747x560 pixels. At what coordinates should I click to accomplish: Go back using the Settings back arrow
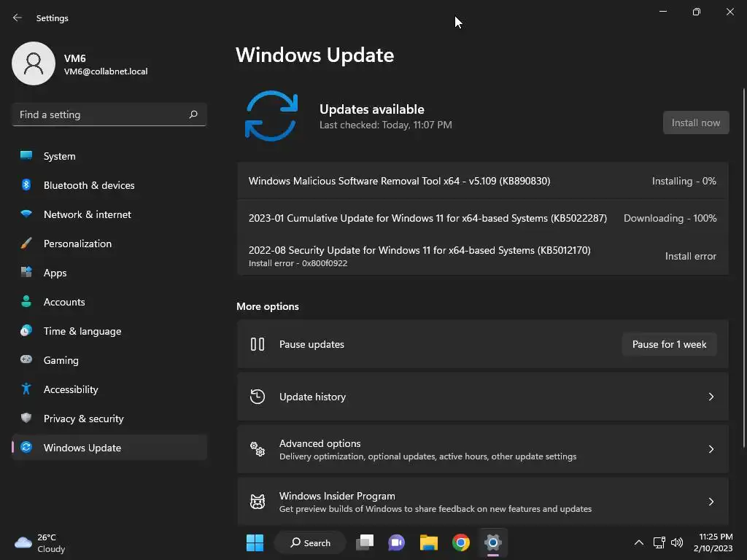pos(18,17)
